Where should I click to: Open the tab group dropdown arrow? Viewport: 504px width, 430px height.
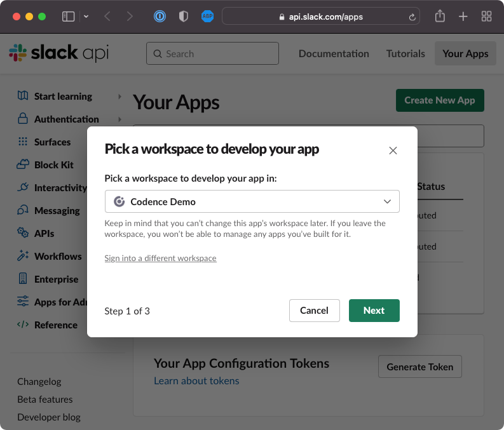pyautogui.click(x=86, y=17)
